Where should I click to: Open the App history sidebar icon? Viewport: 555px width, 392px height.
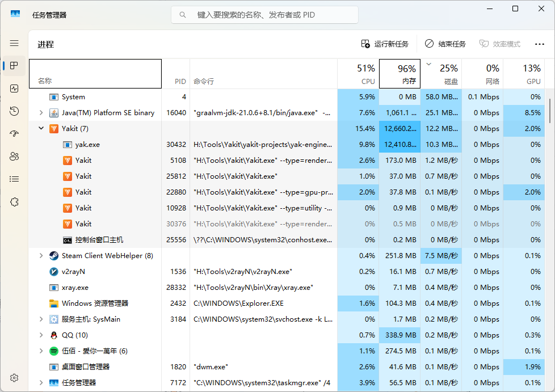coord(14,111)
